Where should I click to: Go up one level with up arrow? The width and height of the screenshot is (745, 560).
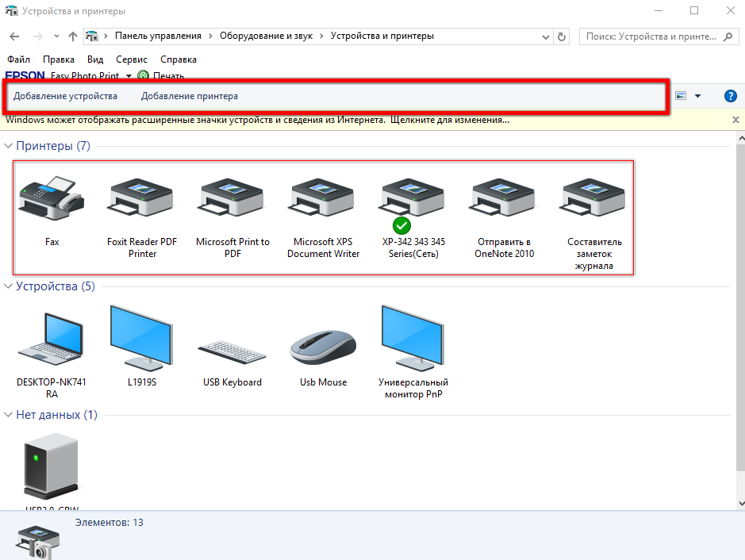(73, 36)
